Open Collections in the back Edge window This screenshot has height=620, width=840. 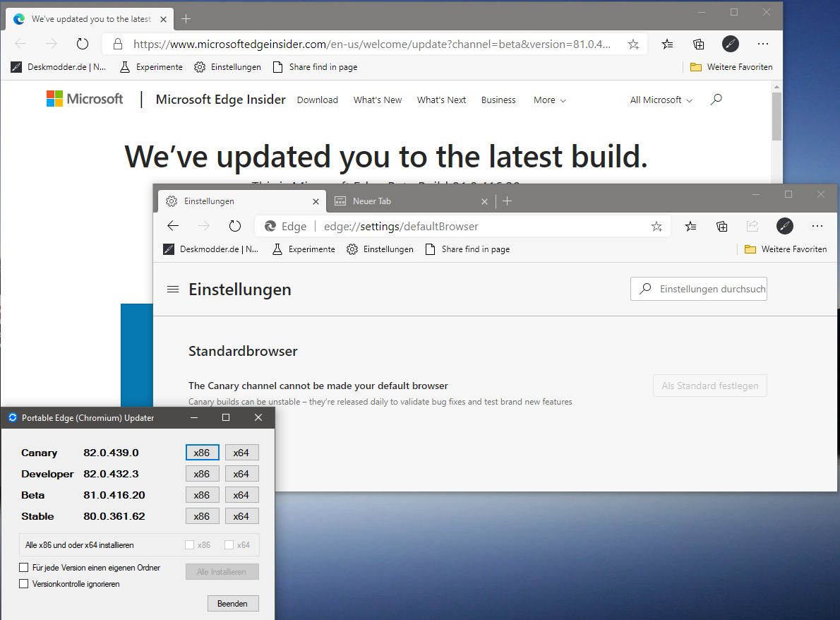pos(698,44)
